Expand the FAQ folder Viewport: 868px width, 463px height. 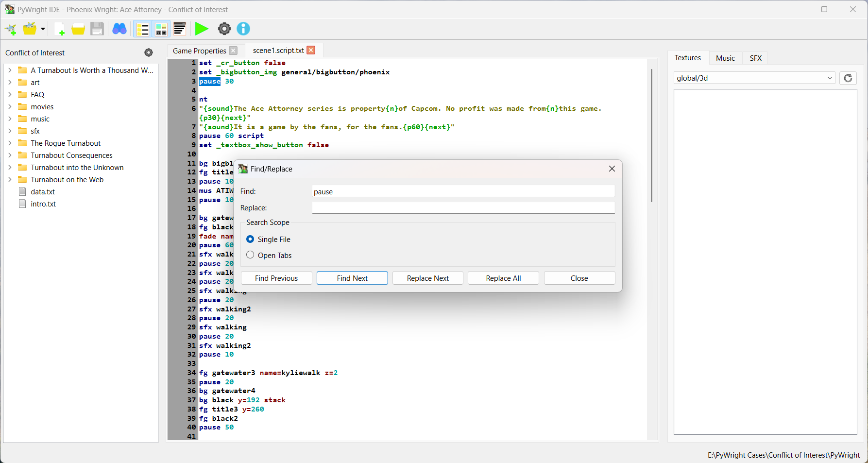10,94
